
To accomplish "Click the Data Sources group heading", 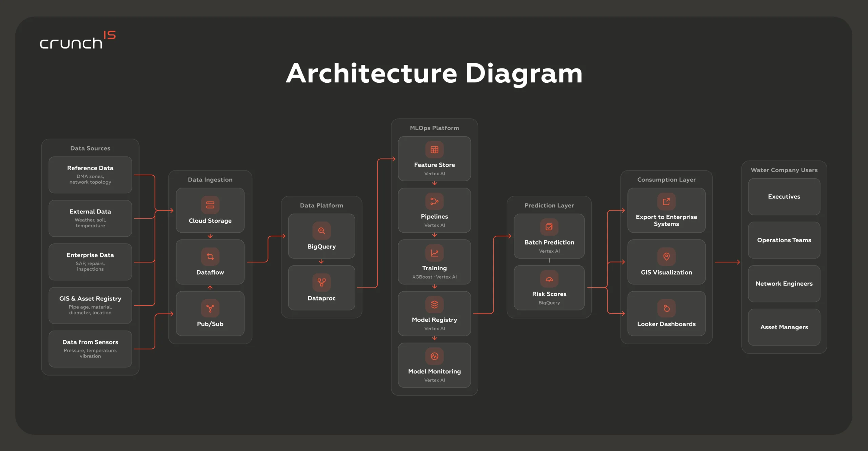I will [90, 148].
